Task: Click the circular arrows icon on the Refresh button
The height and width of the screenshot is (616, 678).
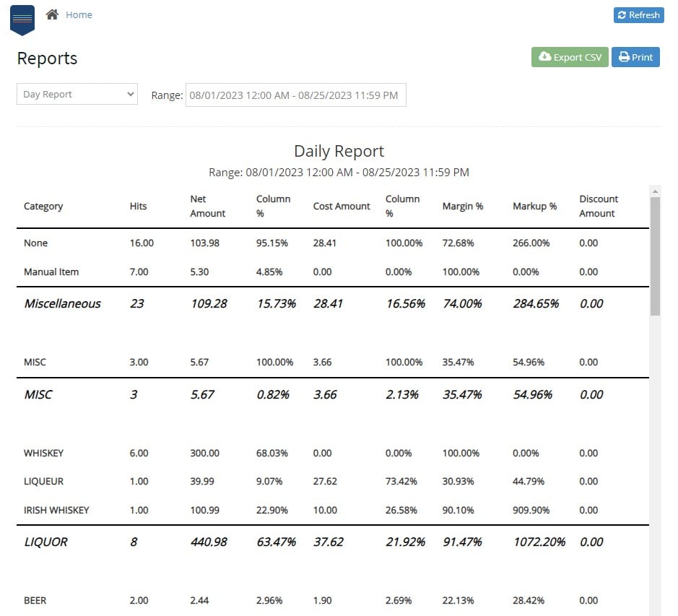Action: pos(622,14)
